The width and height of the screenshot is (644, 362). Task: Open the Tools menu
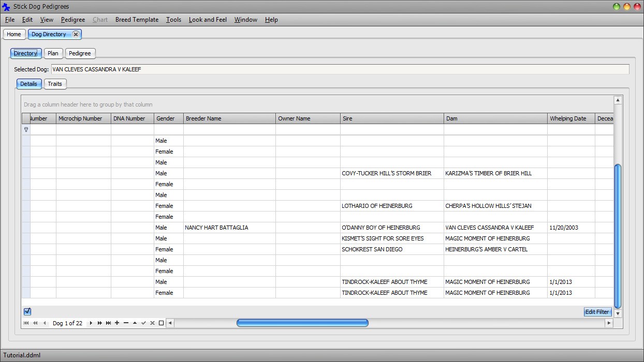point(173,20)
